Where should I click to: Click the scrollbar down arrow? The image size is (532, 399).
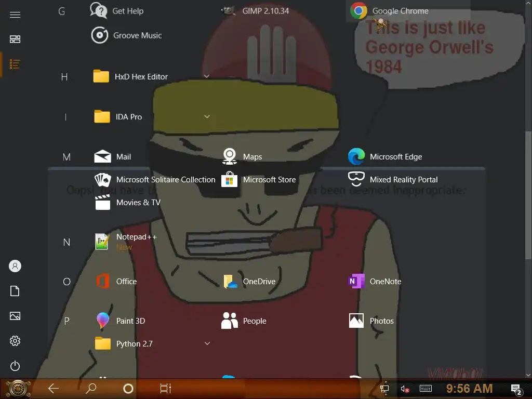pos(528,375)
